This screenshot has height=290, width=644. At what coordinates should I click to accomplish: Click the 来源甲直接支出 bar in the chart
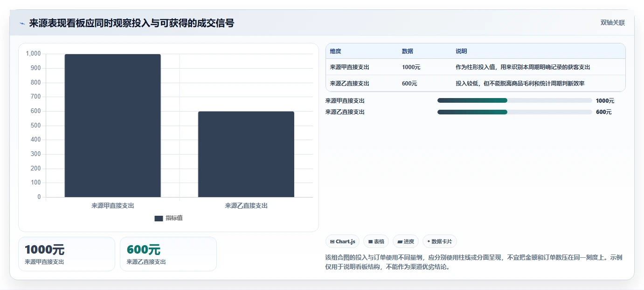pos(113,126)
